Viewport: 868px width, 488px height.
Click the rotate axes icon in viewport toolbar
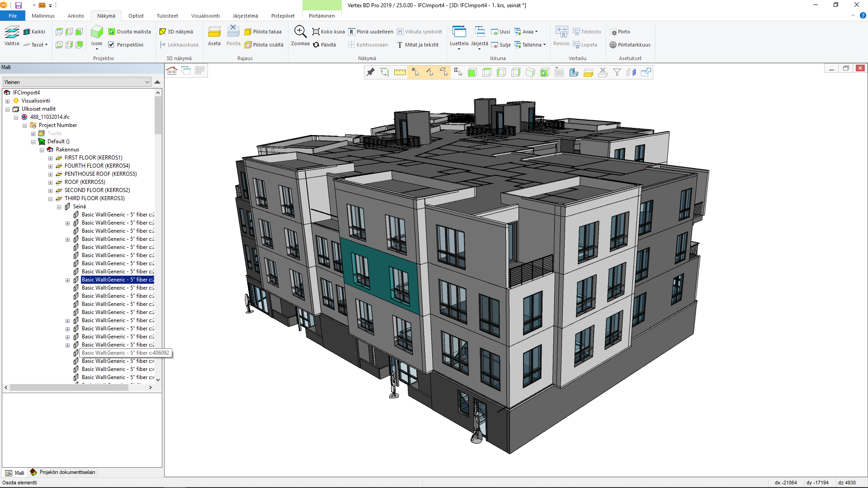click(x=384, y=72)
